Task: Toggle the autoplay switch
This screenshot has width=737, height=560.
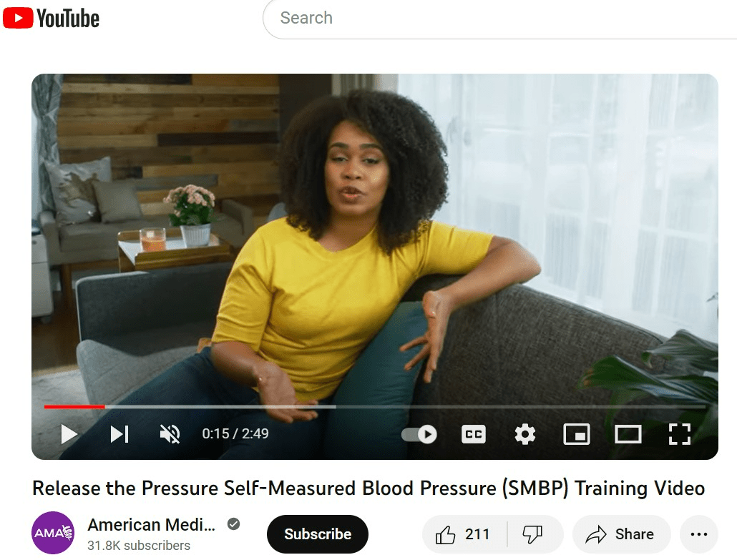Action: pos(419,434)
